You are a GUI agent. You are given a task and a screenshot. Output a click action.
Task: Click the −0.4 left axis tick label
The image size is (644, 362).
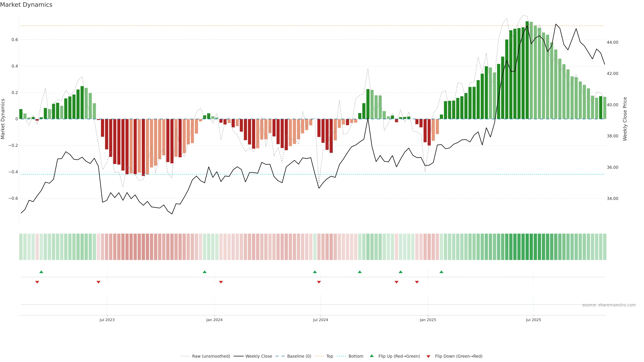tap(13, 172)
